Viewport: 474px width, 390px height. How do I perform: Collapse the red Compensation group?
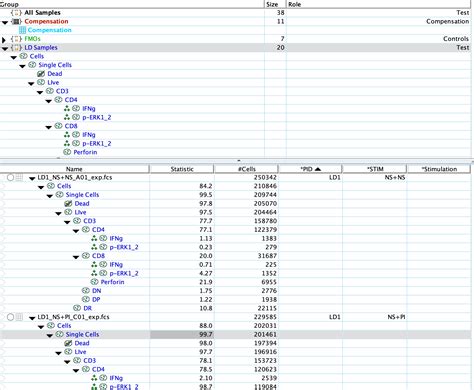click(5, 22)
